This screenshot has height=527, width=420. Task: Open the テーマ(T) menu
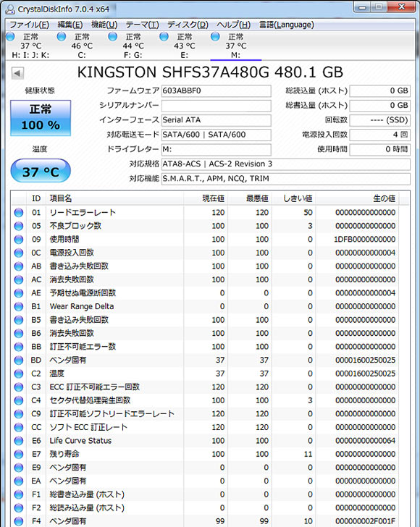pyautogui.click(x=142, y=25)
